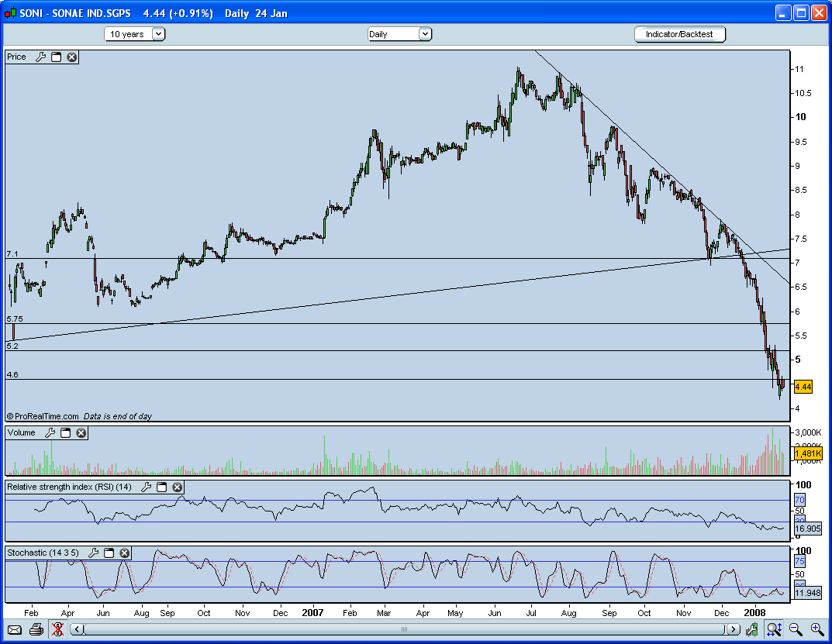
Task: Click the "5.75" horizontal line label
Action: (15, 319)
